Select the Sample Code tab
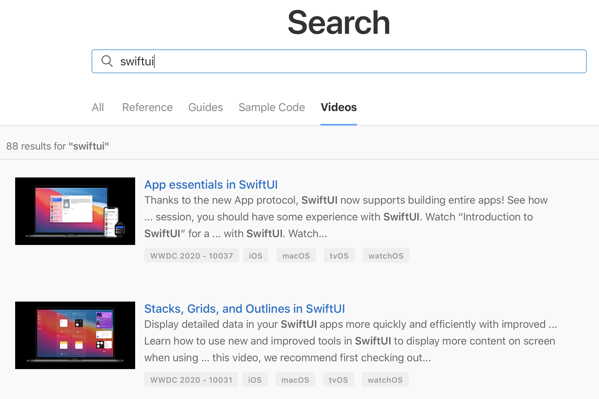599x399 pixels. pyautogui.click(x=272, y=107)
